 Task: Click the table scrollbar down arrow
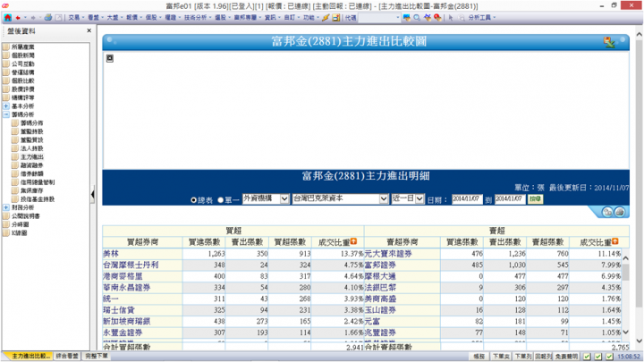pos(625,332)
